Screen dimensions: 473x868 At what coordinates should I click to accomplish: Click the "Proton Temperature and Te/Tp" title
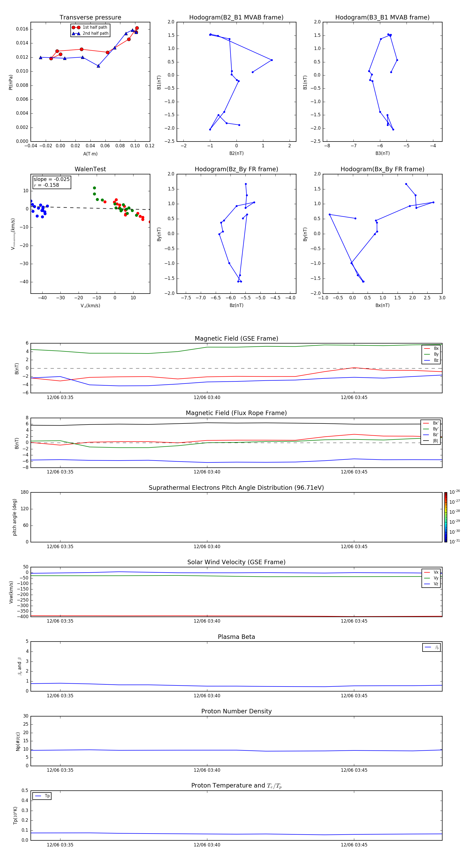236,786
